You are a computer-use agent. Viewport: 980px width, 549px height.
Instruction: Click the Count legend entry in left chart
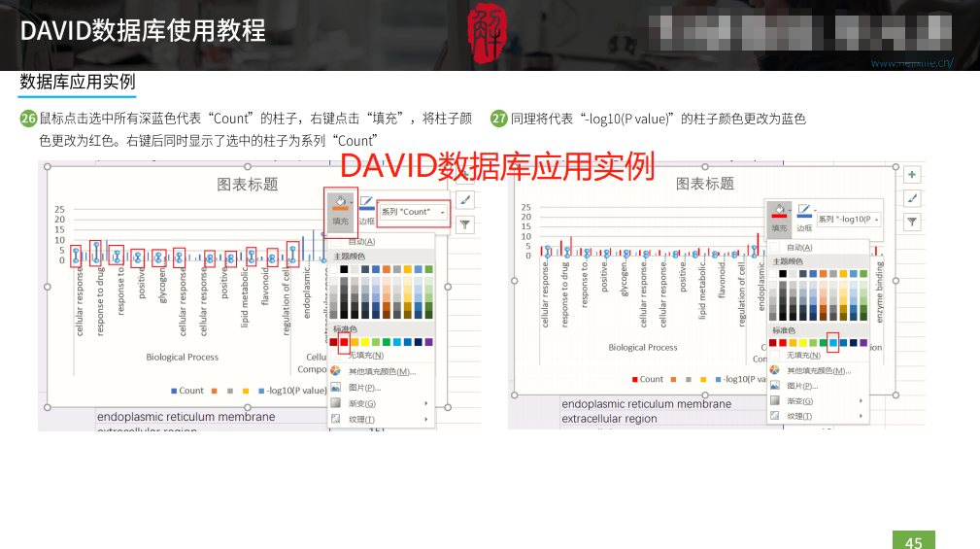[x=186, y=391]
